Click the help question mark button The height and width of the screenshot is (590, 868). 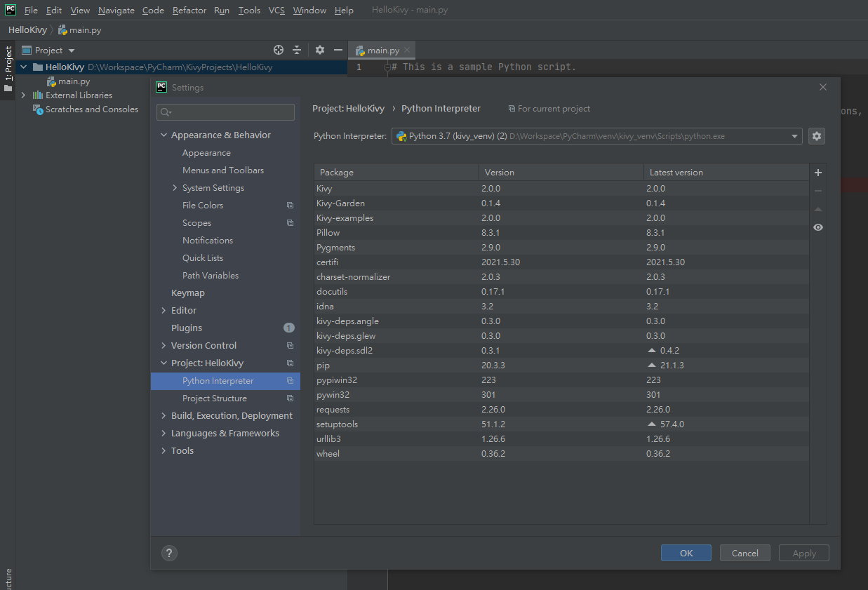click(x=168, y=553)
